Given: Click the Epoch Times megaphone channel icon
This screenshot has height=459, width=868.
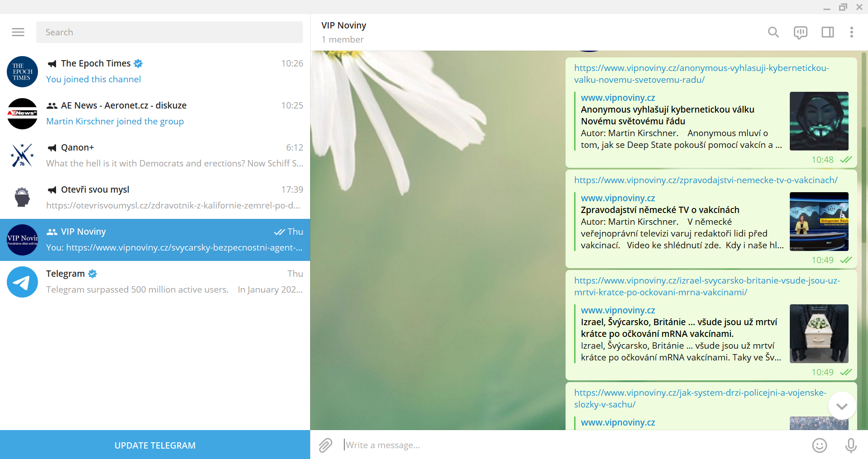Looking at the screenshot, I should 52,64.
